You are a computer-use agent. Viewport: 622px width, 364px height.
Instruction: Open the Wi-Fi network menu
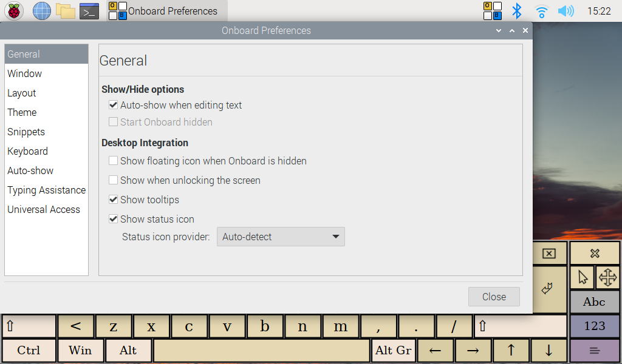click(541, 11)
